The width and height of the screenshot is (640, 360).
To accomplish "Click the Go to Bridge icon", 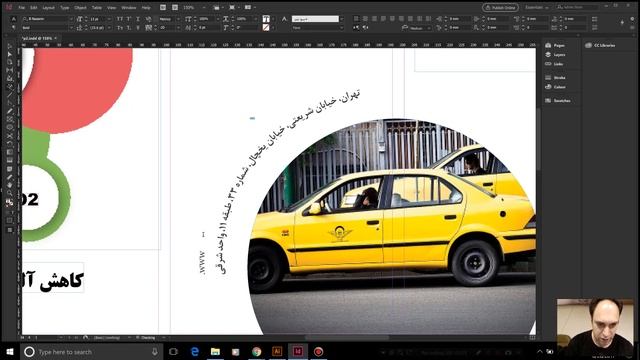I will (x=163, y=7).
